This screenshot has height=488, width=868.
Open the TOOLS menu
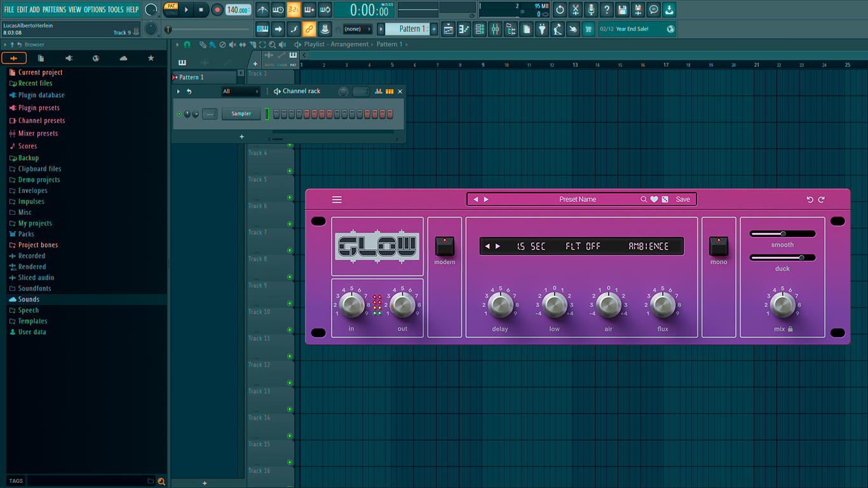tap(116, 10)
